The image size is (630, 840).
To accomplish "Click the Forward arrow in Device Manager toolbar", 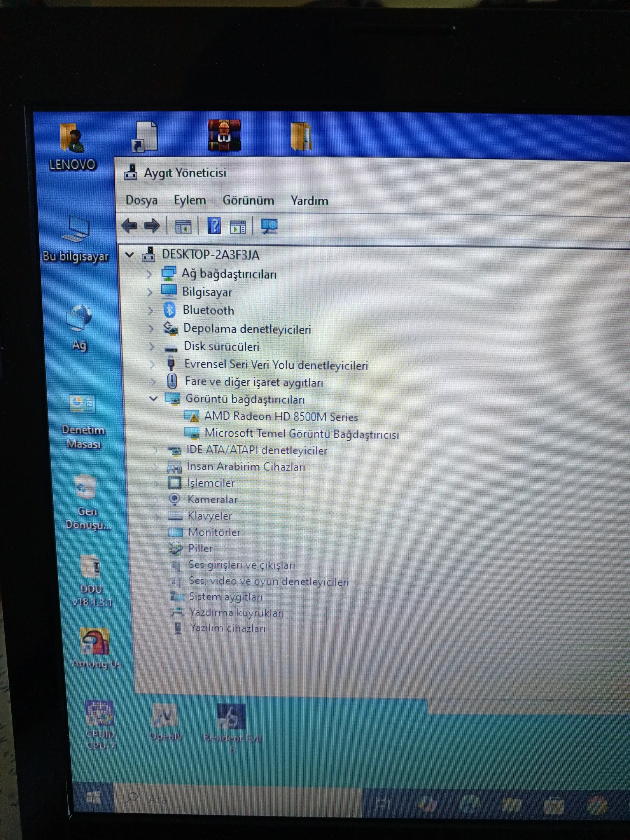I will (x=152, y=226).
